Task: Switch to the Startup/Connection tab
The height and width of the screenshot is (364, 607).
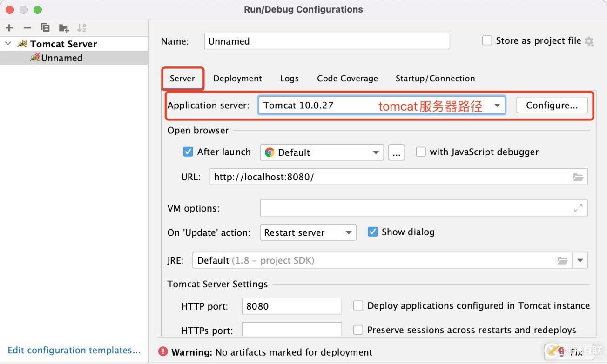Action: [435, 79]
